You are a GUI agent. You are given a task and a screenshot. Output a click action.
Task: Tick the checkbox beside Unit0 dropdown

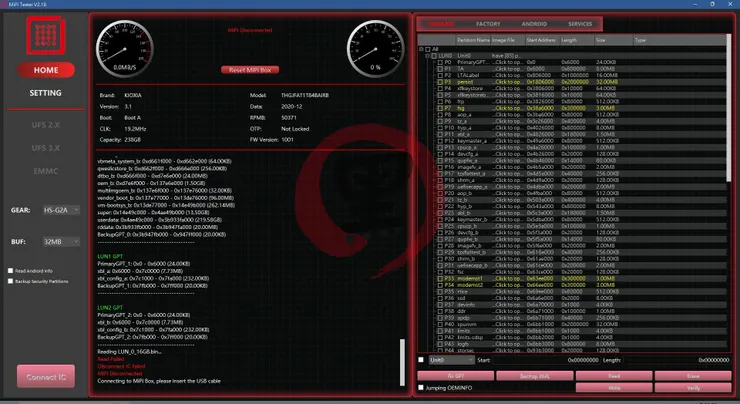point(421,360)
